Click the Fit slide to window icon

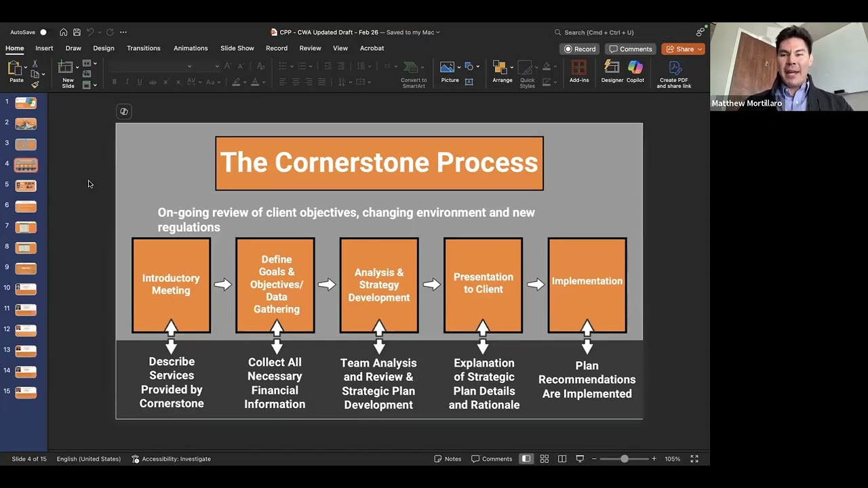click(x=694, y=459)
